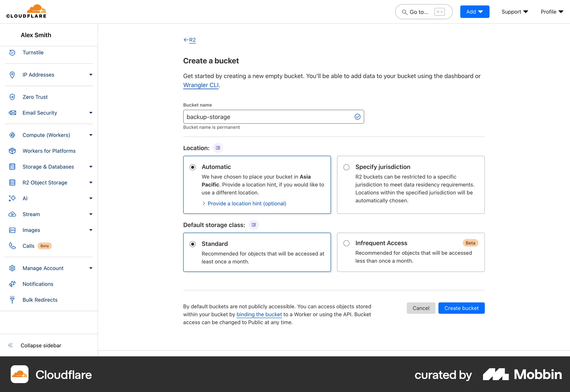Open the Notifications page

point(38,284)
